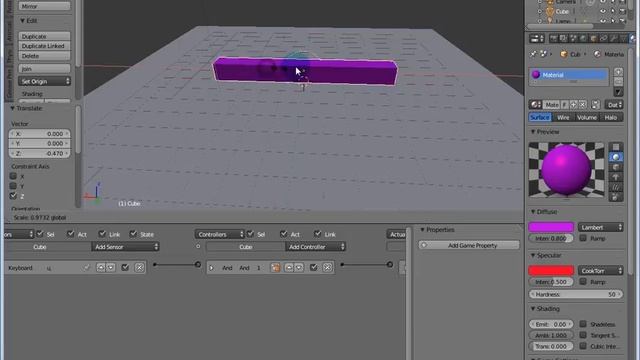Delete the And controller with X icon
Screen dimensions: 640x360
click(327, 267)
